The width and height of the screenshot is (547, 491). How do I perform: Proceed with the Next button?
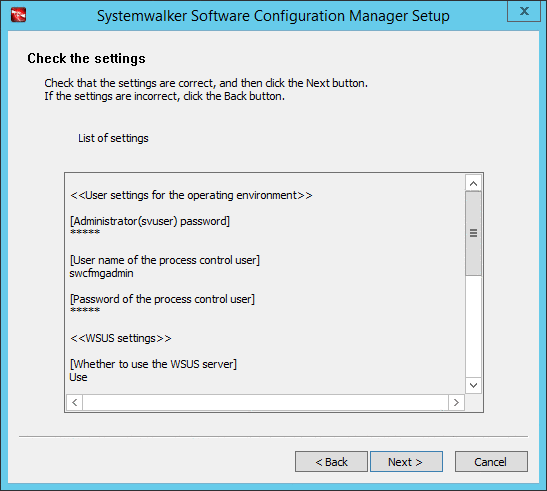406,461
